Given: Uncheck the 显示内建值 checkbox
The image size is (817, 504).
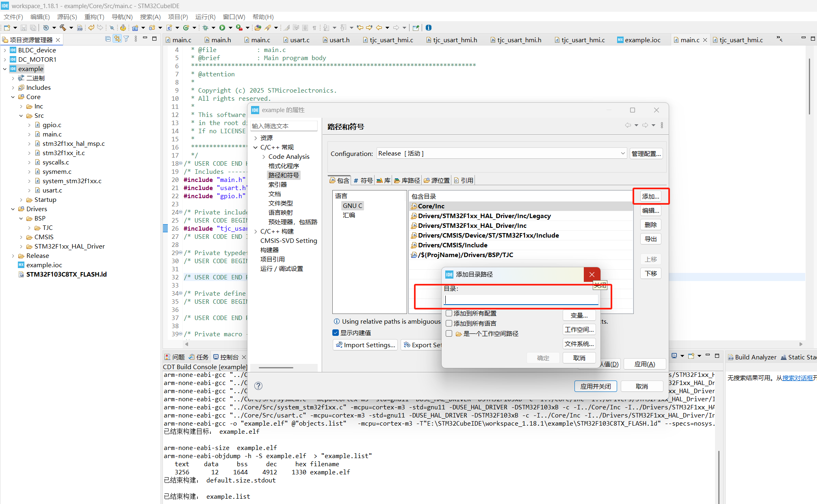Looking at the screenshot, I should [336, 333].
